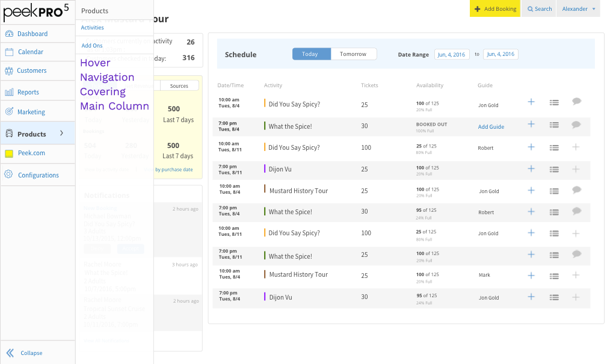Open Search in the top bar

(x=539, y=8)
